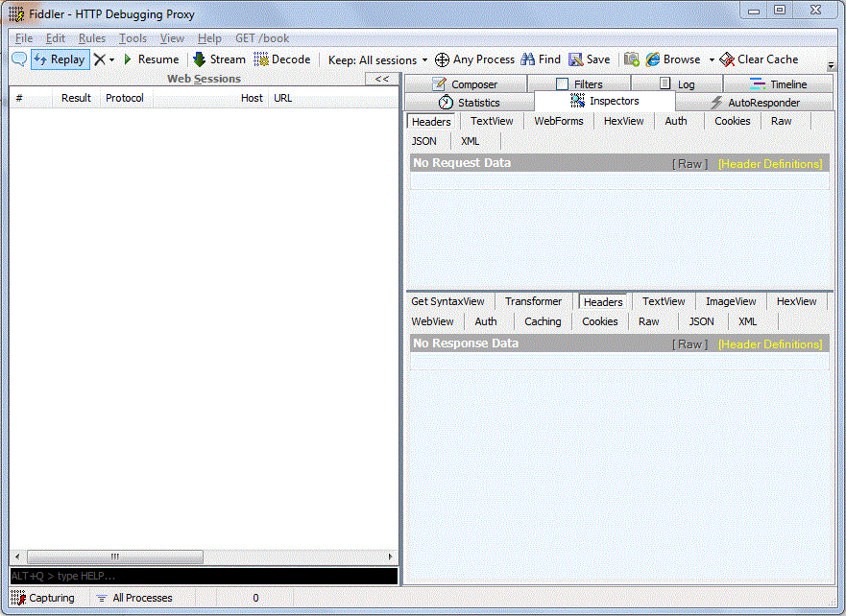Click the [Raw] link in request header bar
This screenshot has width=846, height=616.
(x=690, y=164)
